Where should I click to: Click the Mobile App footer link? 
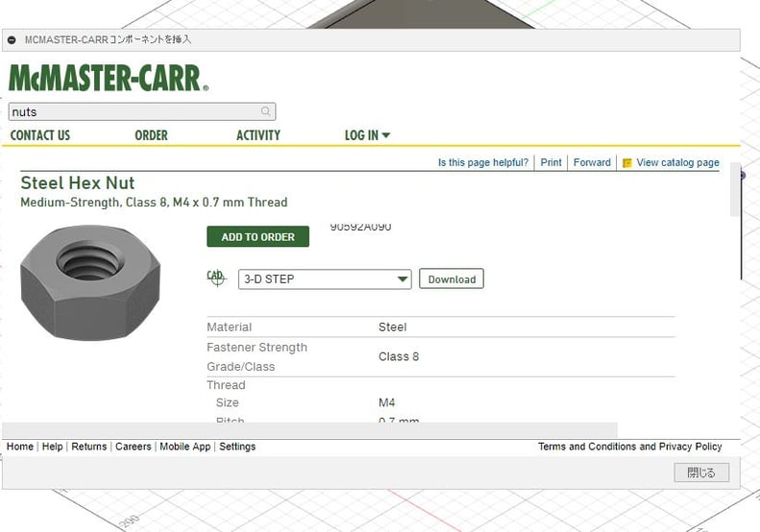coord(185,447)
